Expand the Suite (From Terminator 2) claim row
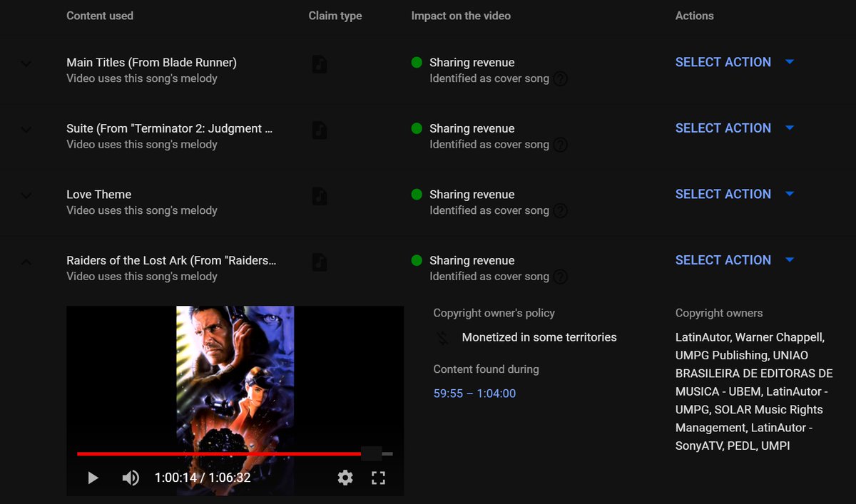The height and width of the screenshot is (504, 856). coord(26,130)
